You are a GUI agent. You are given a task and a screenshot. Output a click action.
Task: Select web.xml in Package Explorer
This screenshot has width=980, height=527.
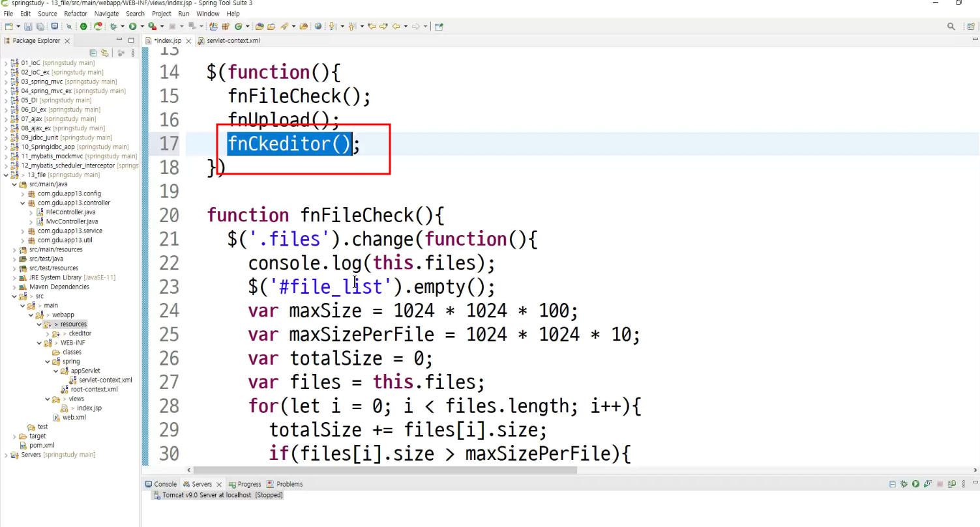click(x=74, y=418)
